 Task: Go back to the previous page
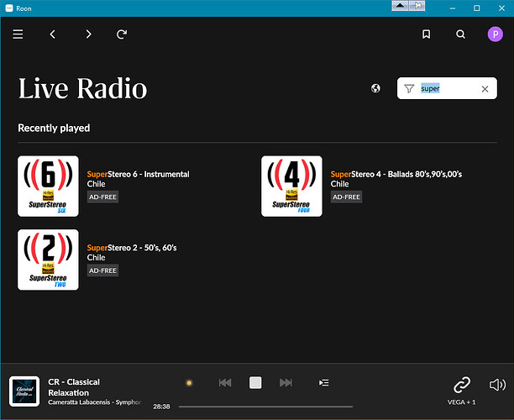coord(53,34)
